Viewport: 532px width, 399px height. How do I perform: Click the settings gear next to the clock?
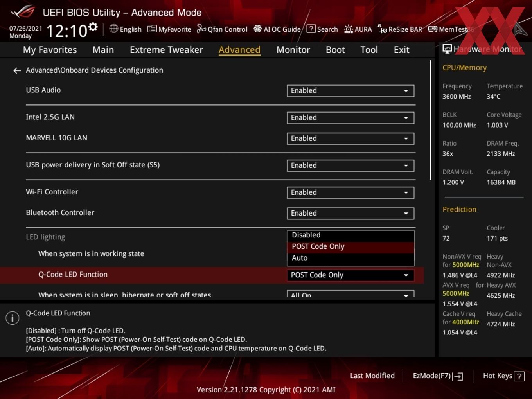coord(93,27)
